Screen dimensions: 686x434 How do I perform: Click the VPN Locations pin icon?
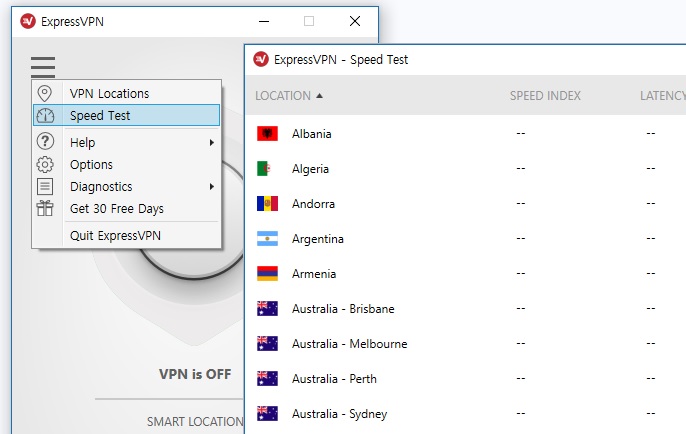(45, 93)
